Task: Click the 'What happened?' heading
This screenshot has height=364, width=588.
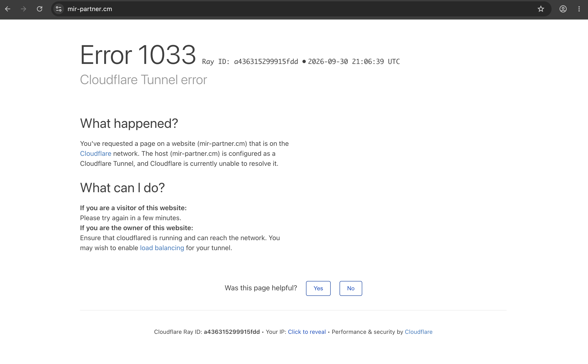Action: 129,123
